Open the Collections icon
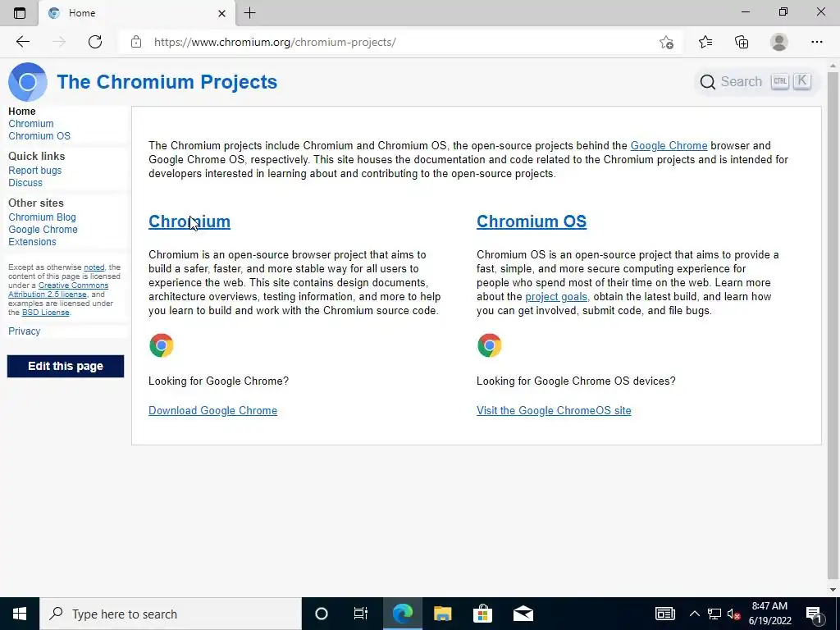The image size is (840, 630). [x=742, y=42]
